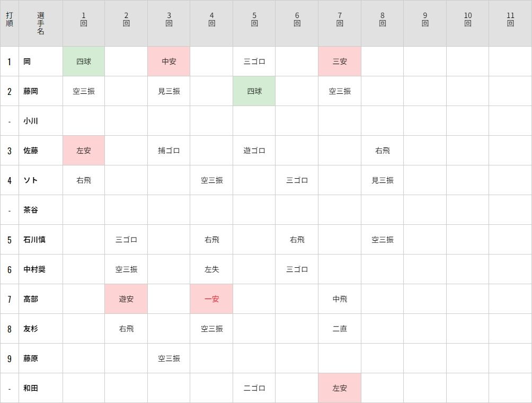Click player name 藤岡
The image size is (532, 403).
point(31,91)
